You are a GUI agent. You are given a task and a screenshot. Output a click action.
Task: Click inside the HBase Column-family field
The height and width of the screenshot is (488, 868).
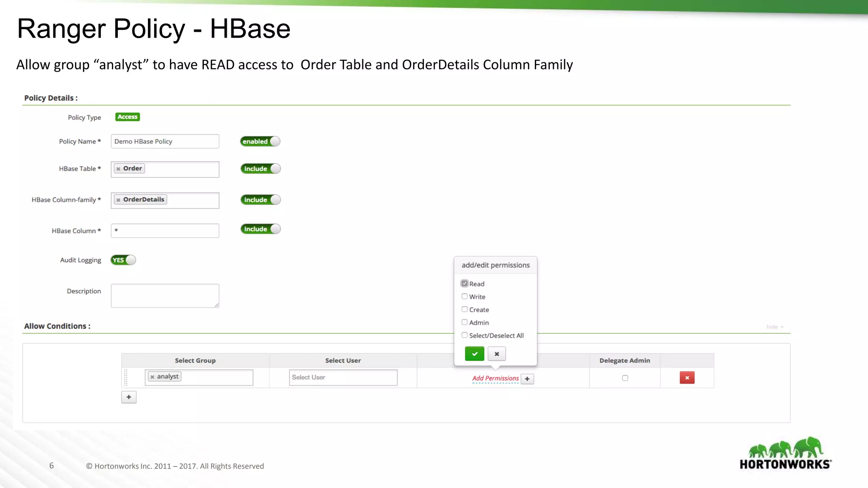165,201
